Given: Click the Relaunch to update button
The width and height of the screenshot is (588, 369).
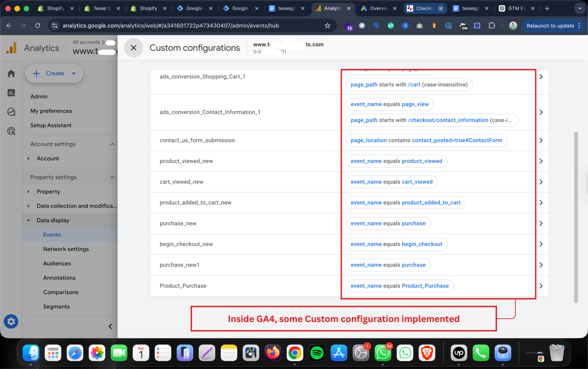Looking at the screenshot, I should (x=550, y=26).
